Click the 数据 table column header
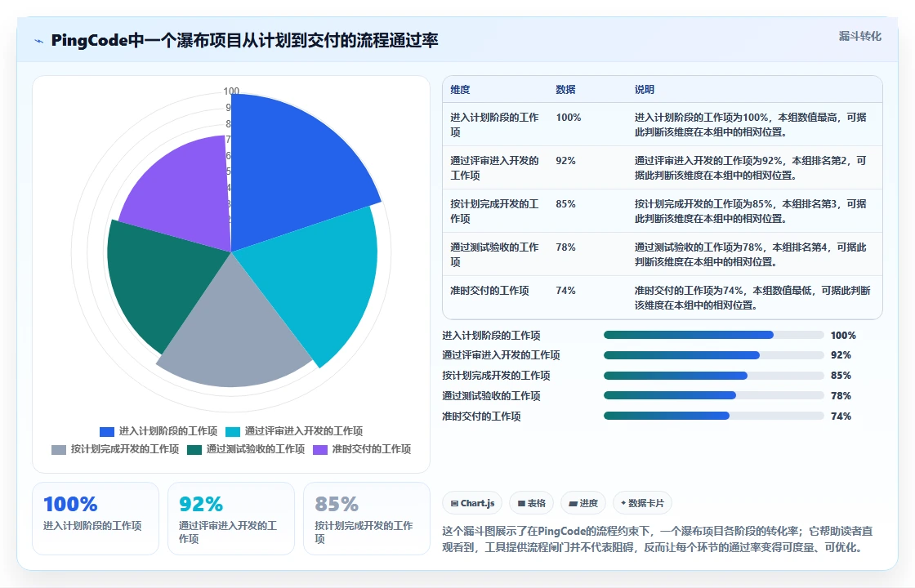 pos(565,89)
